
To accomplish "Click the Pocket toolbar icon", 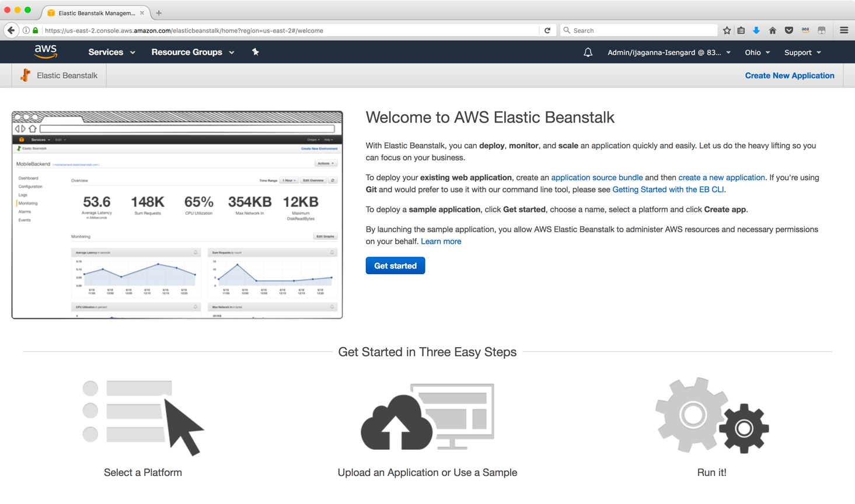I will pyautogui.click(x=788, y=30).
